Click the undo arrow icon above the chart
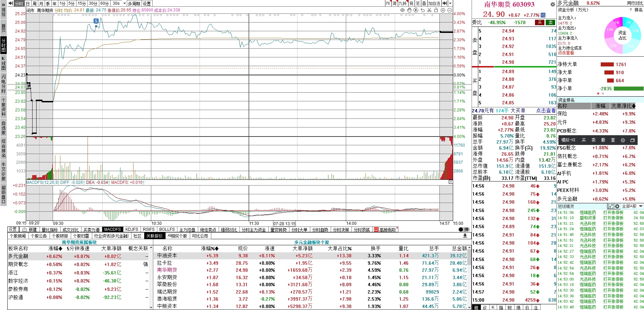This screenshot has width=644, height=310. [x=423, y=10]
